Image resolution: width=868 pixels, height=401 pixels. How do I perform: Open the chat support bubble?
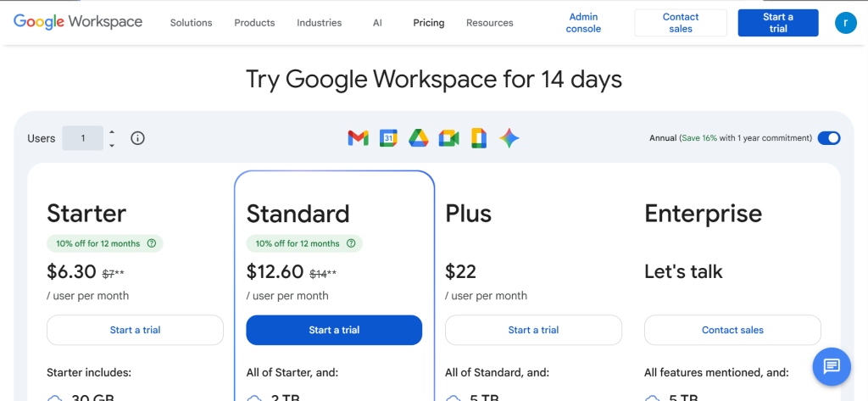tap(831, 365)
